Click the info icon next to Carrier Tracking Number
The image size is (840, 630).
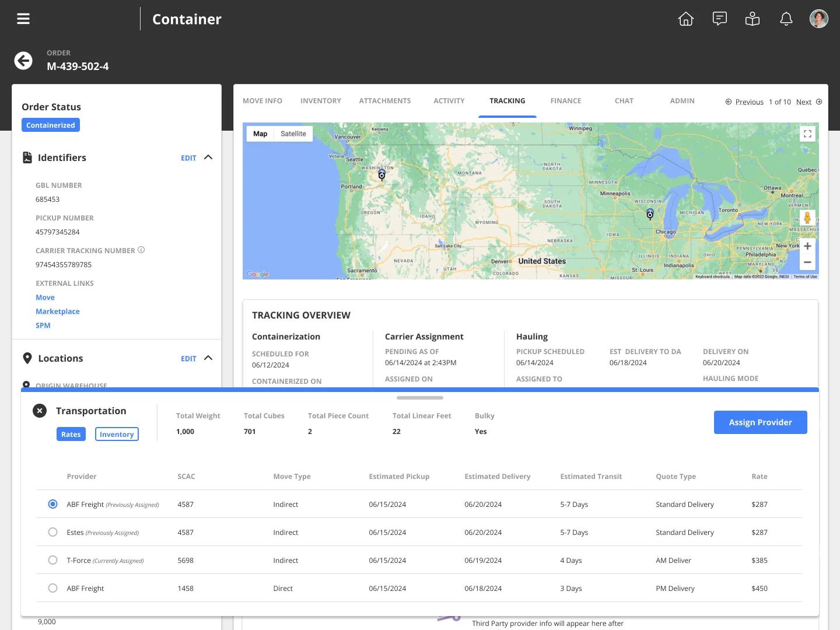click(x=141, y=250)
